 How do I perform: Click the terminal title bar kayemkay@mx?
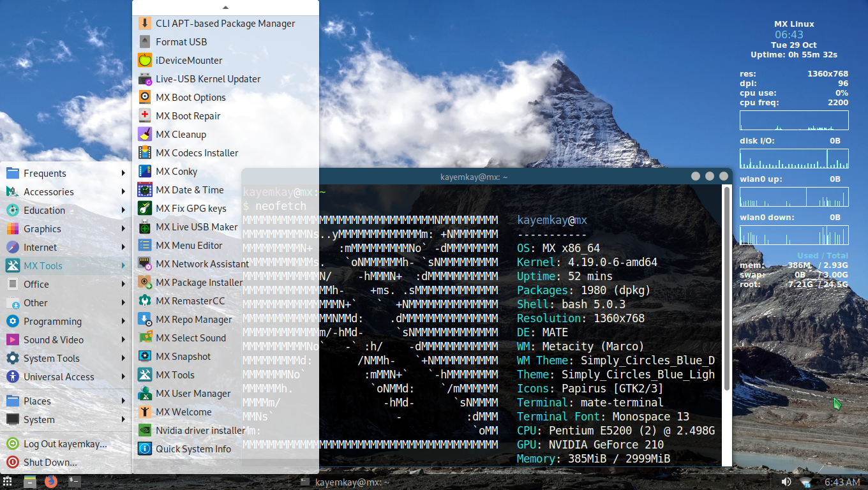pyautogui.click(x=474, y=177)
